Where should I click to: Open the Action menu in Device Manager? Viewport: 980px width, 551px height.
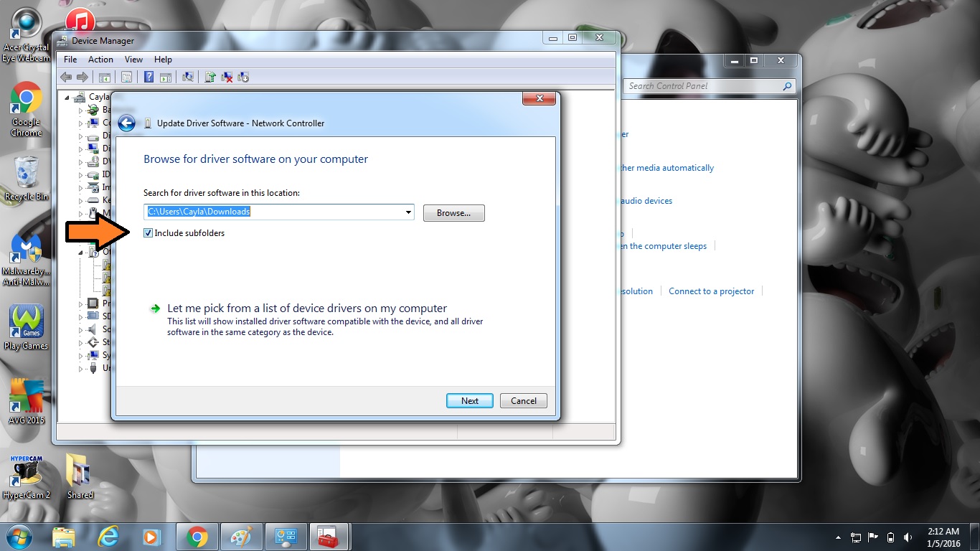[100, 60]
